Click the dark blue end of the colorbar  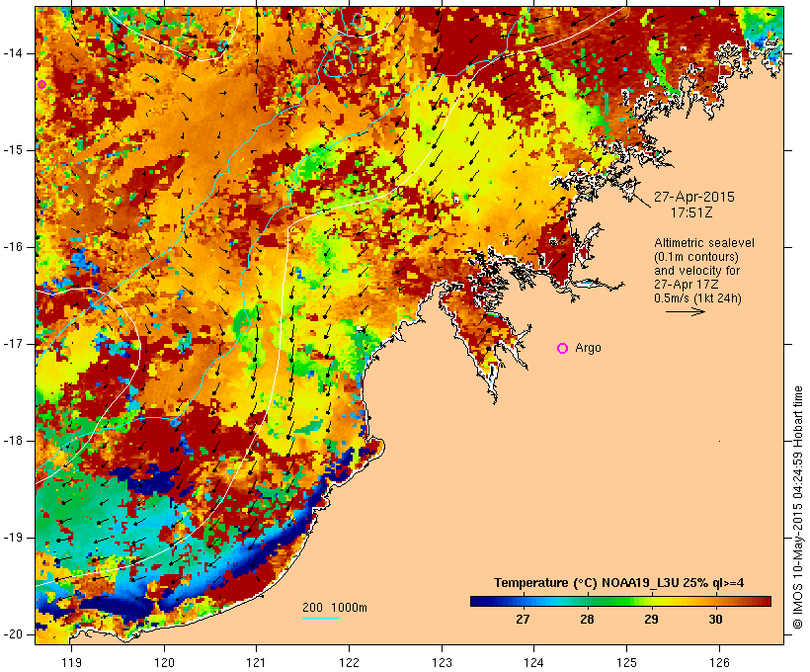point(480,601)
